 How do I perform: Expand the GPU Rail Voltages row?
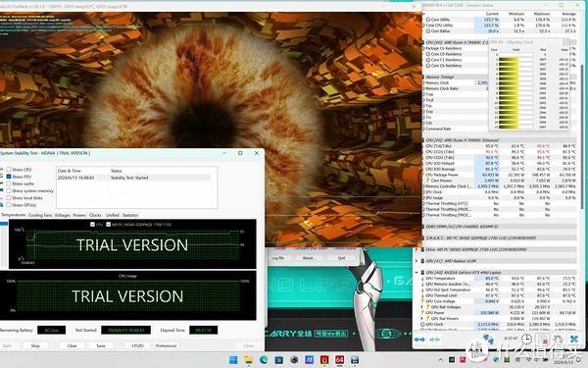422,307
